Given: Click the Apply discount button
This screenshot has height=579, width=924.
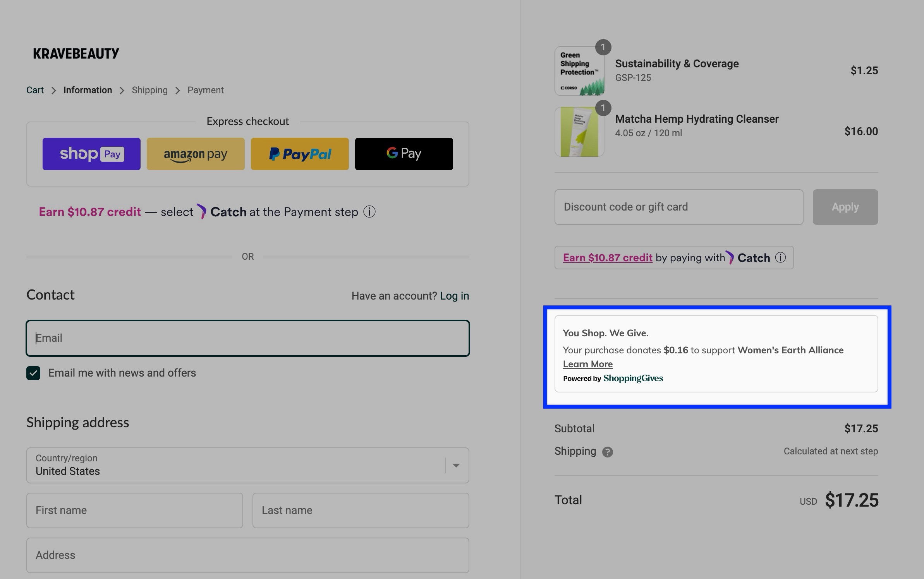Looking at the screenshot, I should (845, 207).
